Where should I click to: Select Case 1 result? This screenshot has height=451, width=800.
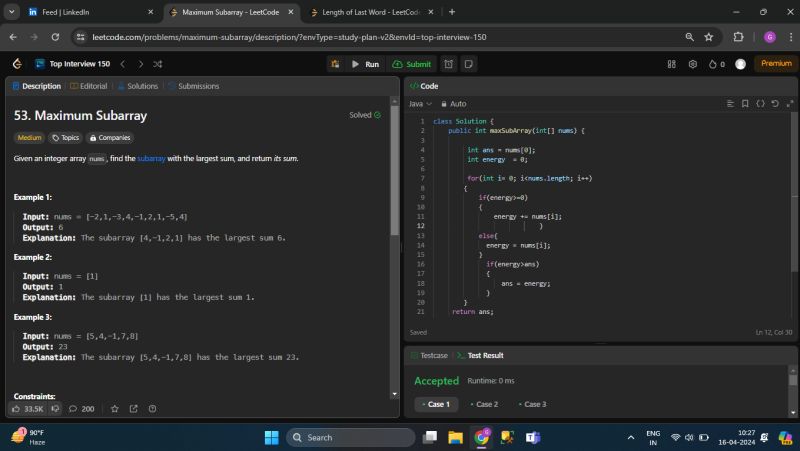(x=436, y=404)
